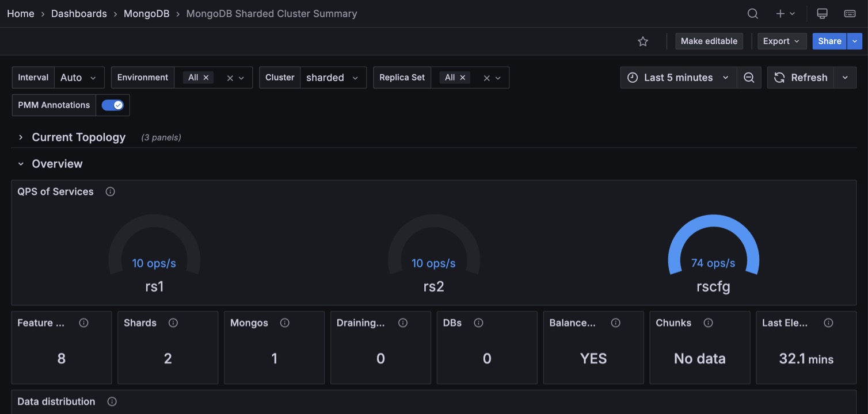This screenshot has width=868, height=414.
Task: Open MongoDB folder in breadcrumb
Action: coord(146,14)
